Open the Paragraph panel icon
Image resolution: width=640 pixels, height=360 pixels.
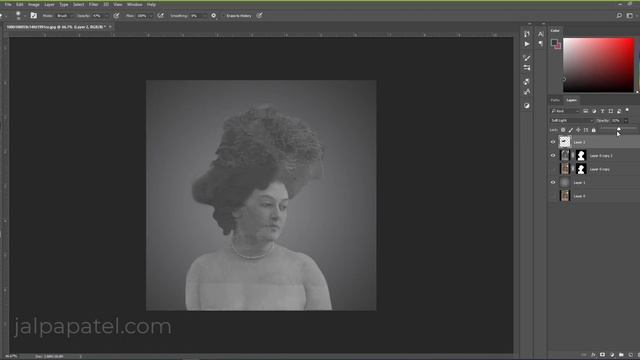(541, 44)
